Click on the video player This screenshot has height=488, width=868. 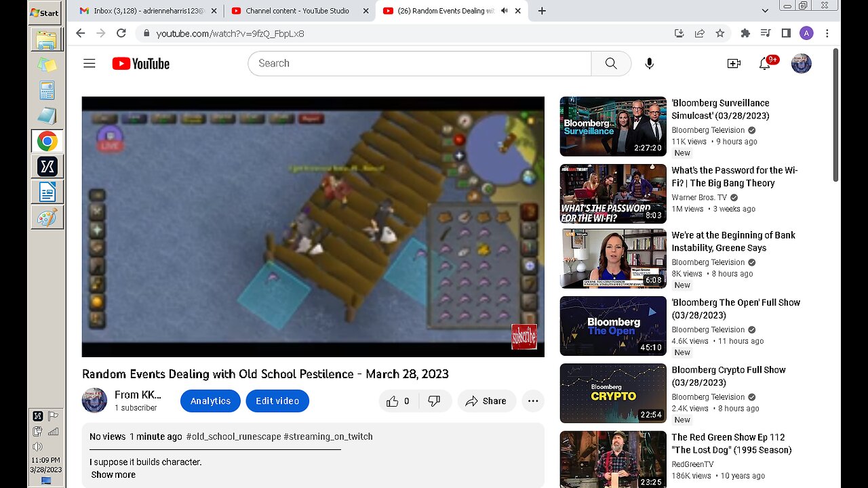[x=313, y=226]
